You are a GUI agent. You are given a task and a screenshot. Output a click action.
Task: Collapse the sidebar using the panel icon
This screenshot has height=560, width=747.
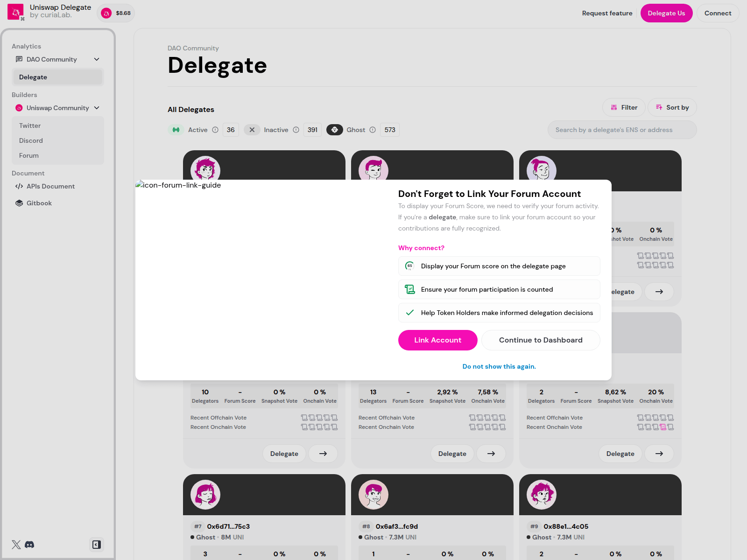click(97, 545)
